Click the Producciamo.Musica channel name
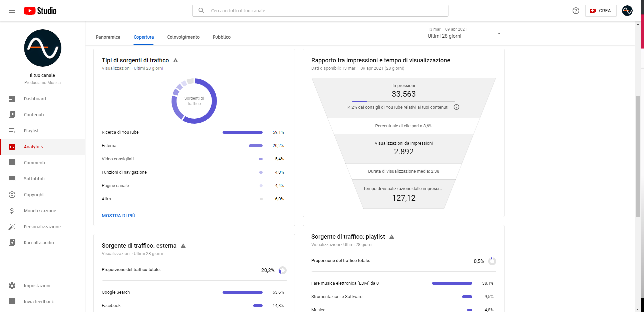 click(42, 83)
